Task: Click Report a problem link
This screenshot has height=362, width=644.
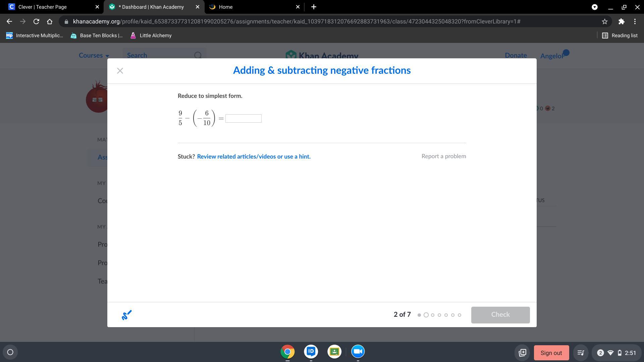Action: coord(443,156)
